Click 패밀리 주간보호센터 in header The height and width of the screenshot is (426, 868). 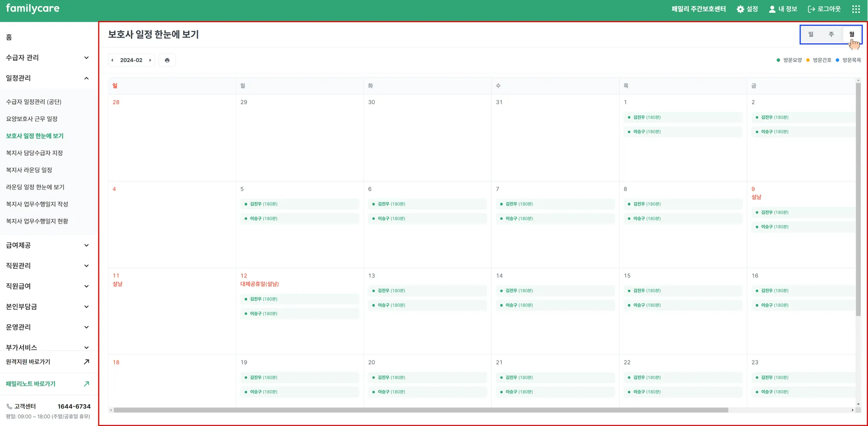click(698, 9)
